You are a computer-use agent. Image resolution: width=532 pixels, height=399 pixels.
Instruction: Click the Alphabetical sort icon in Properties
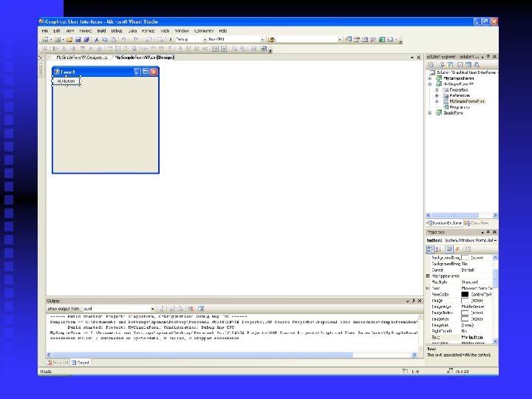437,250
